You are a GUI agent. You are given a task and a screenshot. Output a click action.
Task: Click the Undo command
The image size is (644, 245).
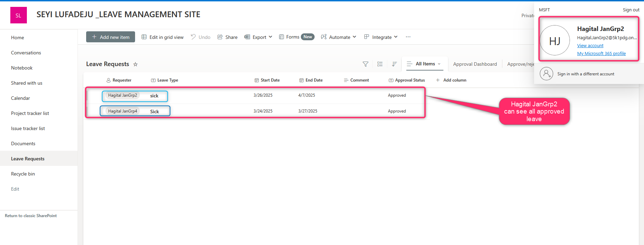[201, 37]
